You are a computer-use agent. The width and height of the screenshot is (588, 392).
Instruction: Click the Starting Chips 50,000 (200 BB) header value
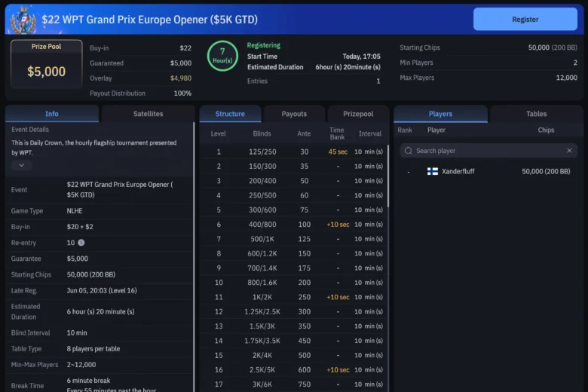(553, 47)
